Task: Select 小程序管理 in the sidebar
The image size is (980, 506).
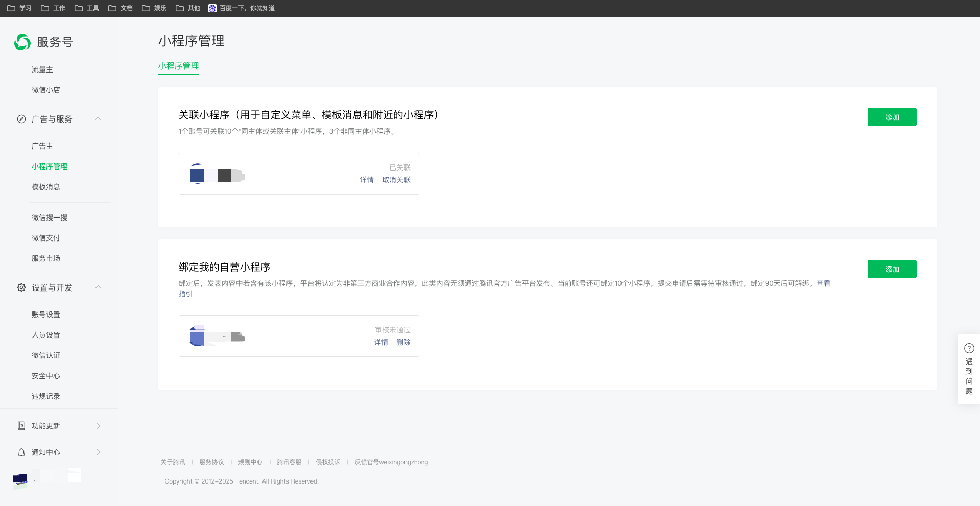Action: pos(50,166)
